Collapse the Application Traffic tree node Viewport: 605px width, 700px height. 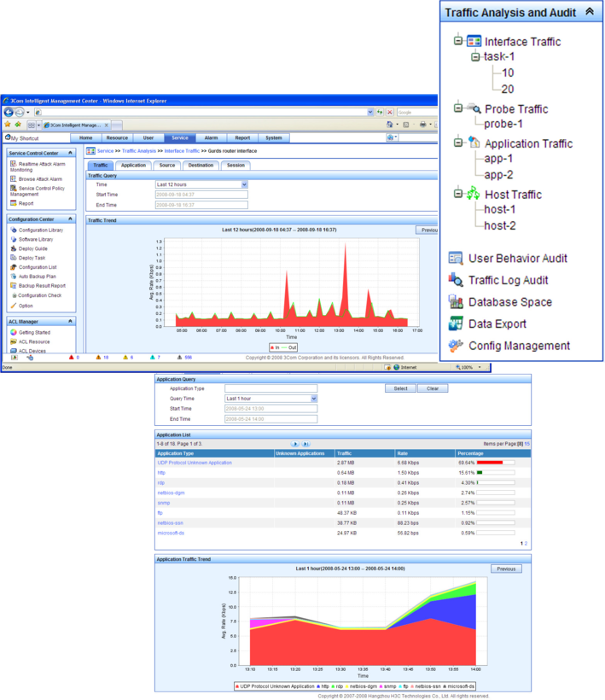coord(457,143)
